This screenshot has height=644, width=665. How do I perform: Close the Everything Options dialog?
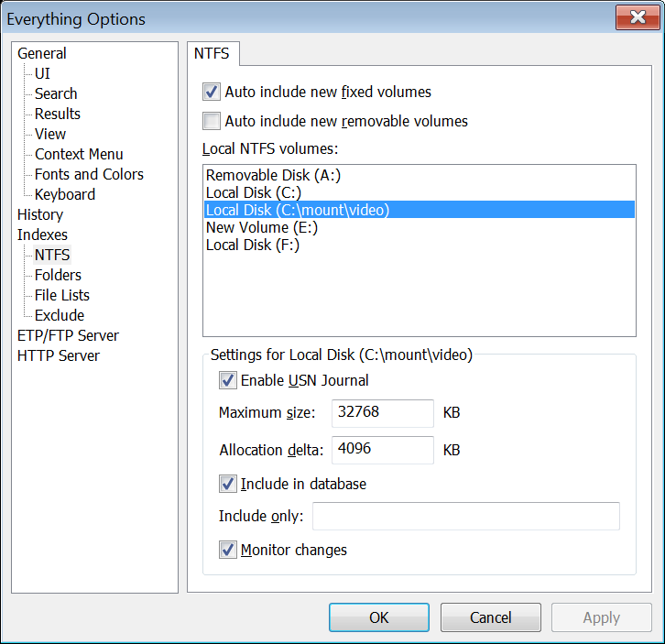tap(638, 17)
